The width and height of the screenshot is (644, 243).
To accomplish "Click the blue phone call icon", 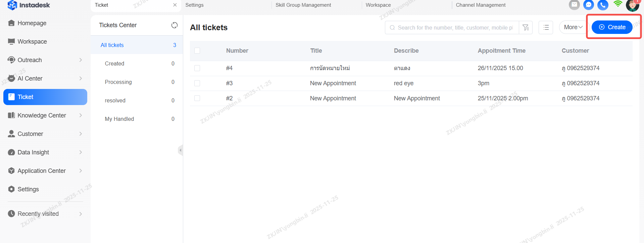I will coord(603,5).
